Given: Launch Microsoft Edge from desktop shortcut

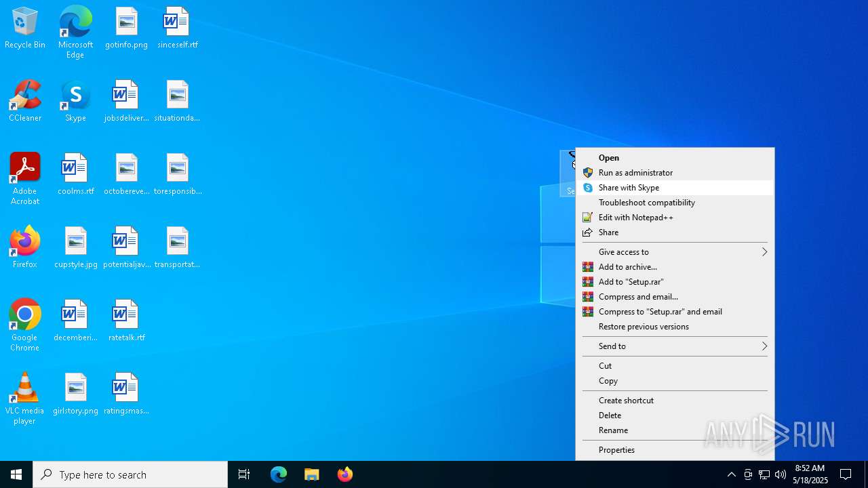Looking at the screenshot, I should 75,32.
